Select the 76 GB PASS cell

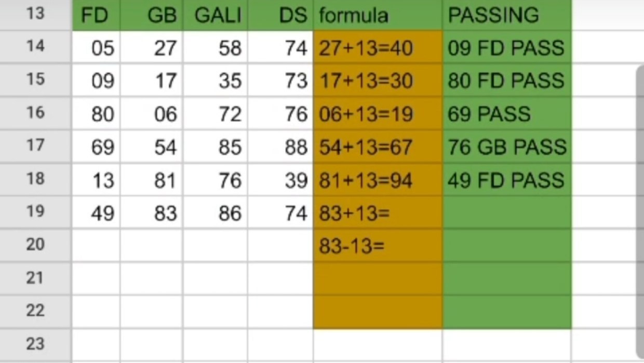[507, 147]
